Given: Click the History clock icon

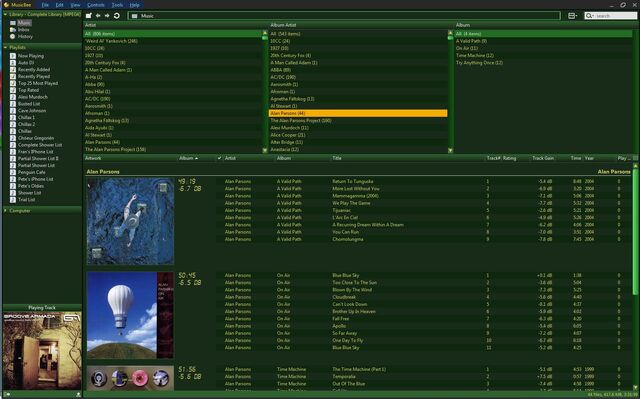Looking at the screenshot, I should click(13, 36).
